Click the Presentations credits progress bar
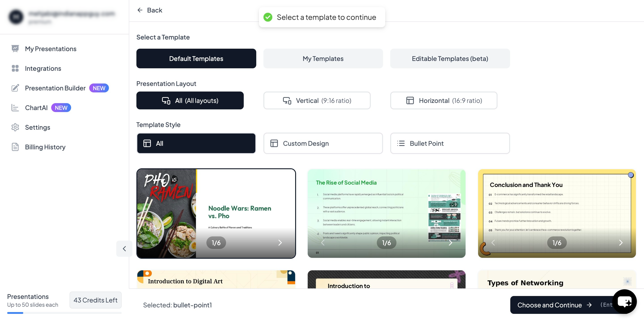 [64, 313]
